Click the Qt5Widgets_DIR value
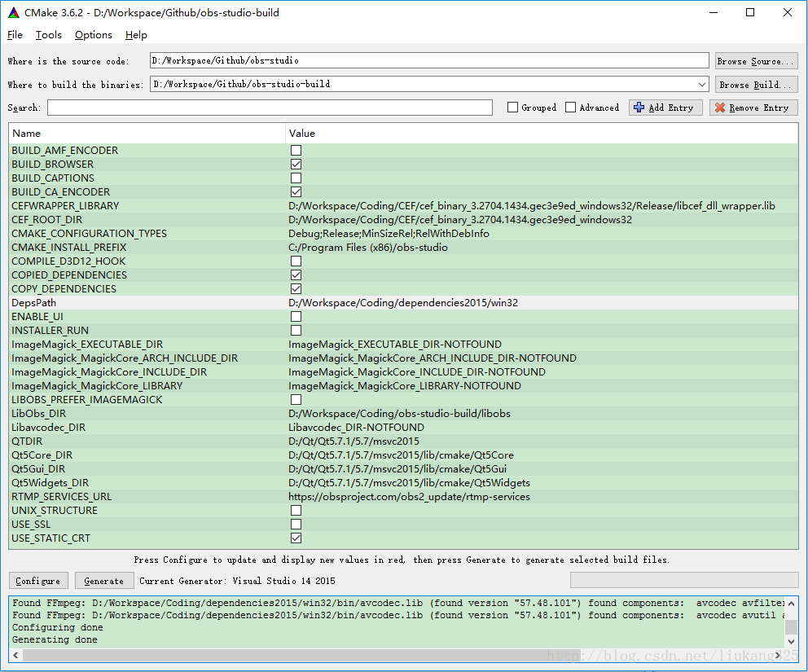Image resolution: width=808 pixels, height=672 pixels. [x=409, y=483]
